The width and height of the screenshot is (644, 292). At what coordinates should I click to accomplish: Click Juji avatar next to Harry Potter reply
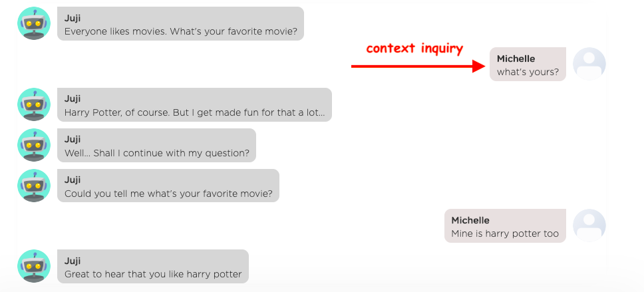pyautogui.click(x=34, y=104)
